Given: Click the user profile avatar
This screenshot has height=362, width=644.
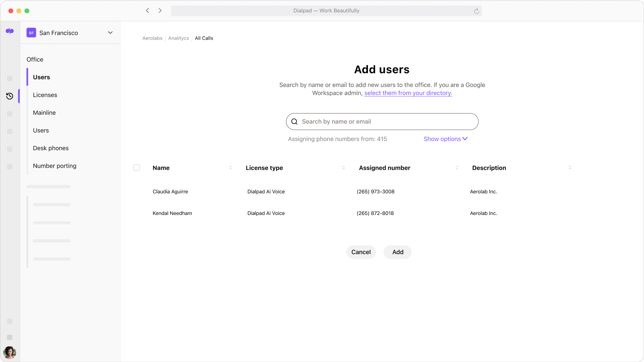Looking at the screenshot, I should pos(10,353).
